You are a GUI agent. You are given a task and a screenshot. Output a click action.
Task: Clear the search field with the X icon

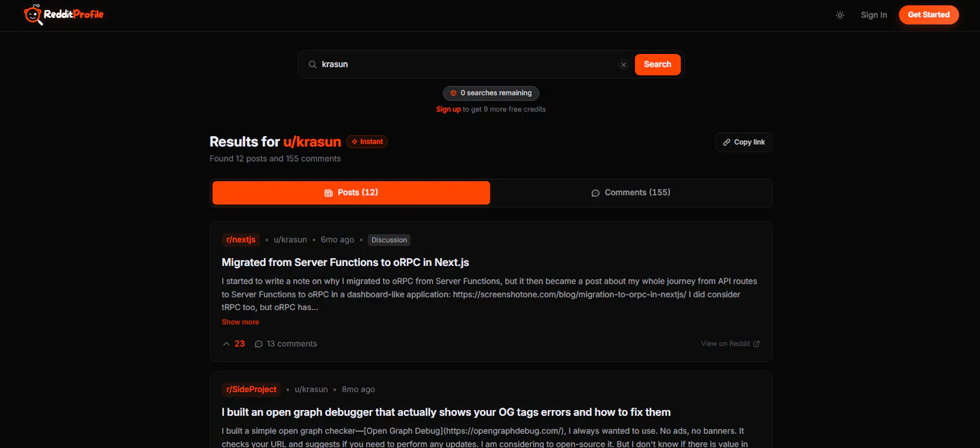pos(624,65)
